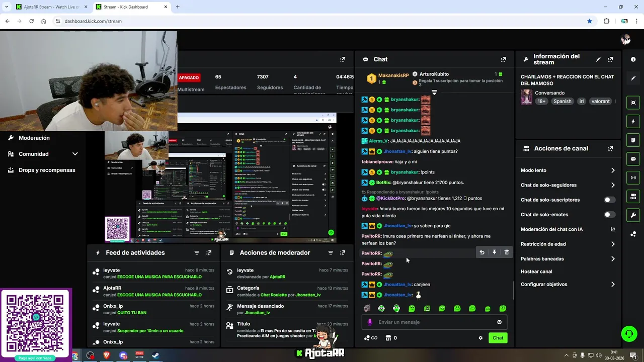
Task: Pop out the Chat panel
Action: (503, 59)
